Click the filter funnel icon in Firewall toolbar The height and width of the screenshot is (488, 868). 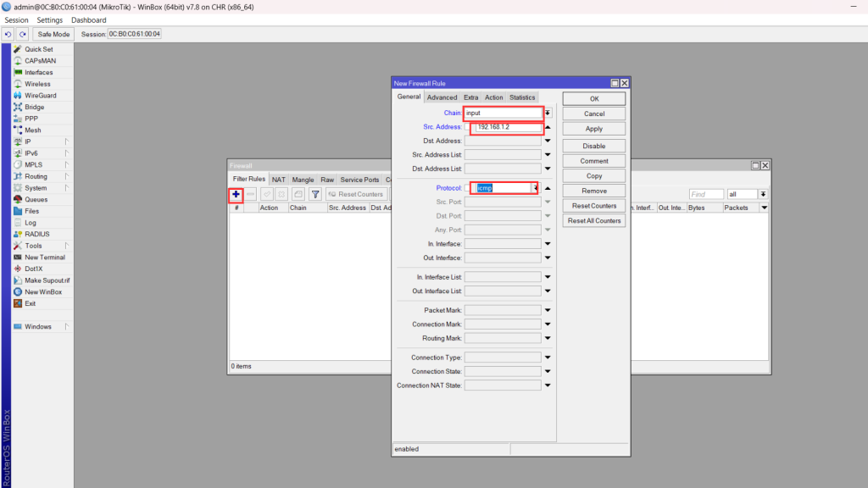pyautogui.click(x=315, y=194)
